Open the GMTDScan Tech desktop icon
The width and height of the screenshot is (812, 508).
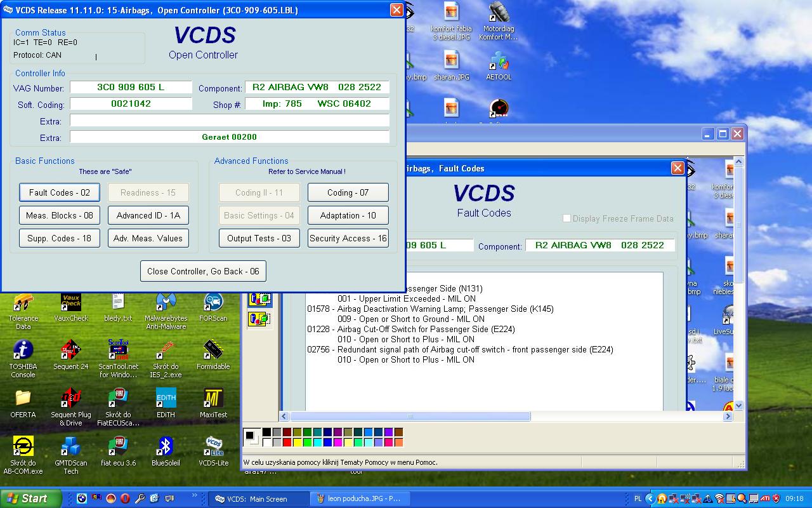(x=71, y=456)
